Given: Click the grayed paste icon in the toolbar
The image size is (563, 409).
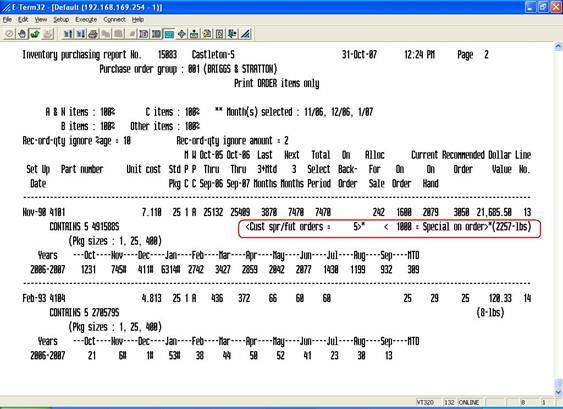Looking at the screenshot, I should 118,34.
